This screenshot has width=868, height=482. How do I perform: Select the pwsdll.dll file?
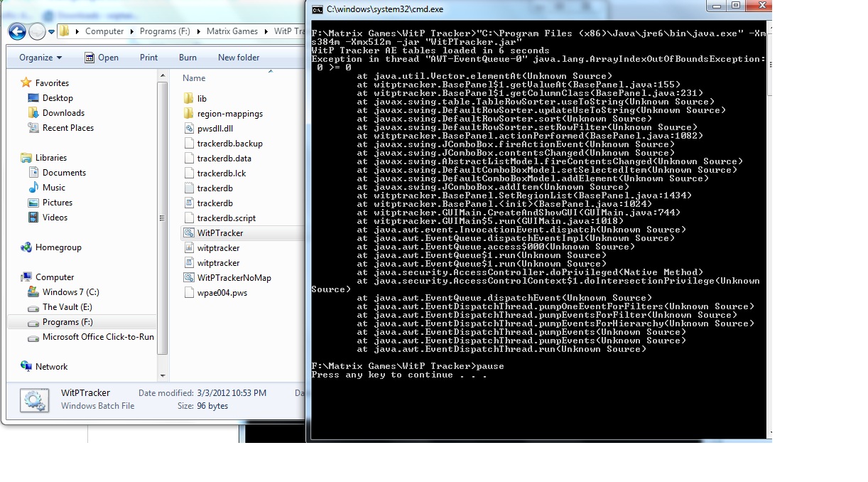coord(207,129)
